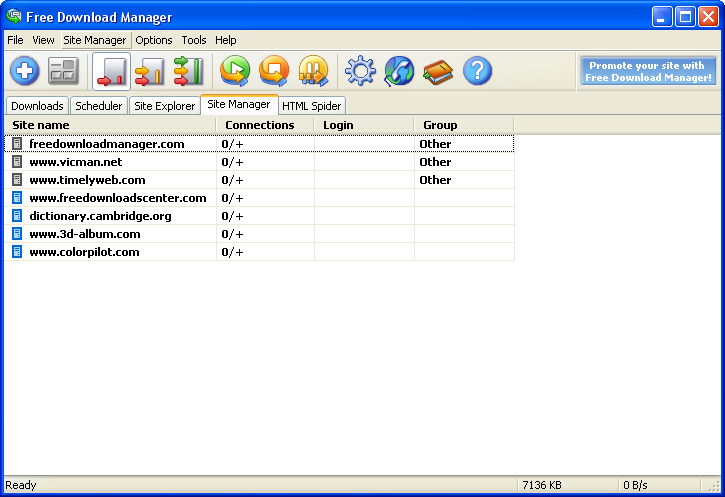This screenshot has height=497, width=725.
Task: Click the site icon beside freedownloadmanager.com
Action: pos(17,144)
